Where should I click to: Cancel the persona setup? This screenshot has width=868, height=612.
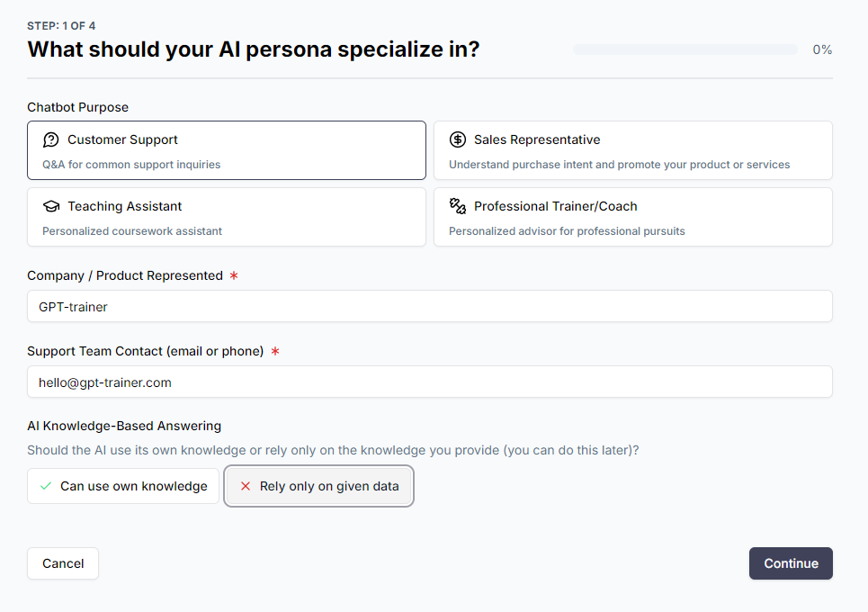tap(63, 563)
